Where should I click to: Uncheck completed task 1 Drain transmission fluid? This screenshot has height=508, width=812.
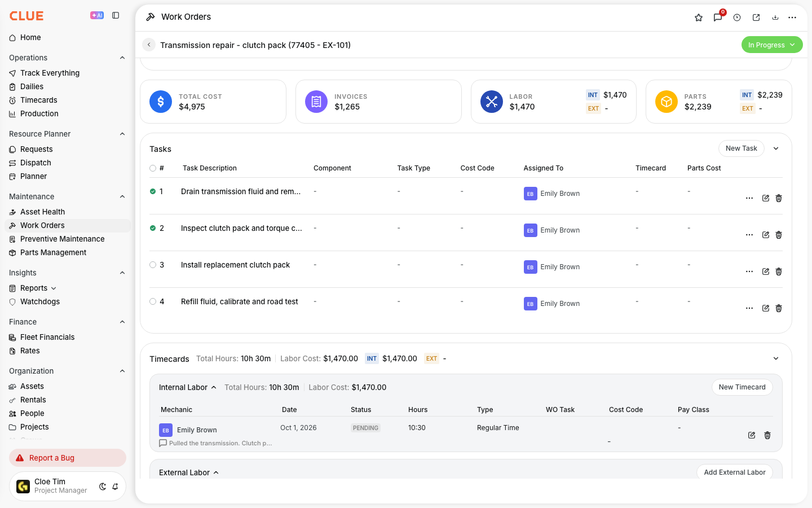pos(153,191)
